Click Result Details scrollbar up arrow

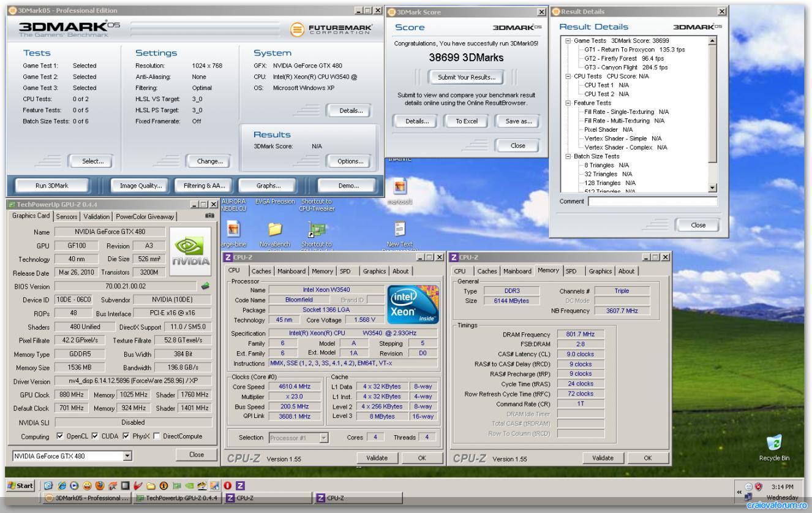coord(711,40)
